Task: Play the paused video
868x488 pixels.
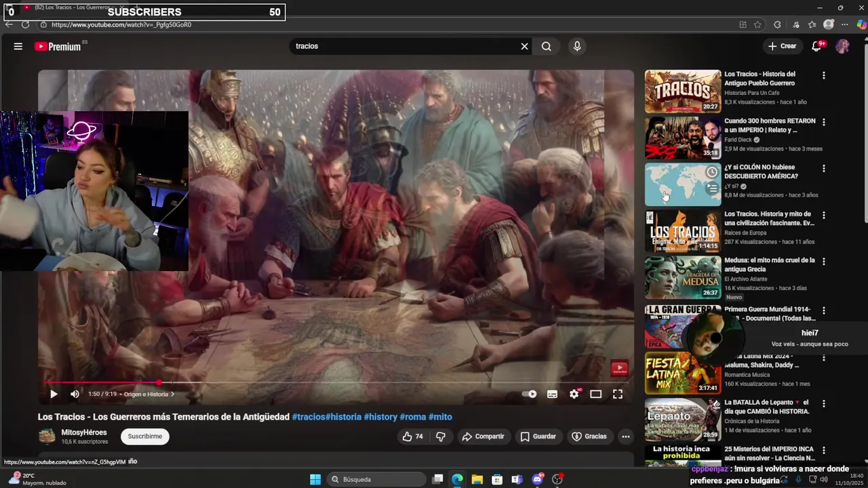Action: point(54,394)
